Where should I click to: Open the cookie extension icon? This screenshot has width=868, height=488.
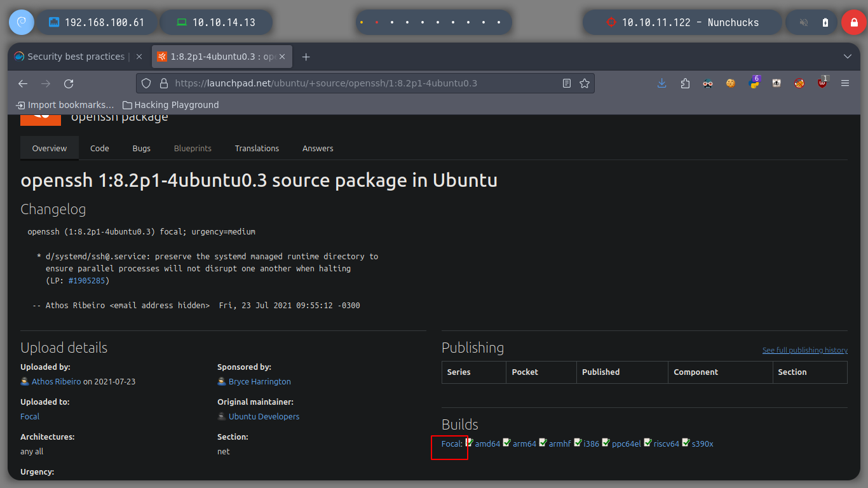click(731, 83)
